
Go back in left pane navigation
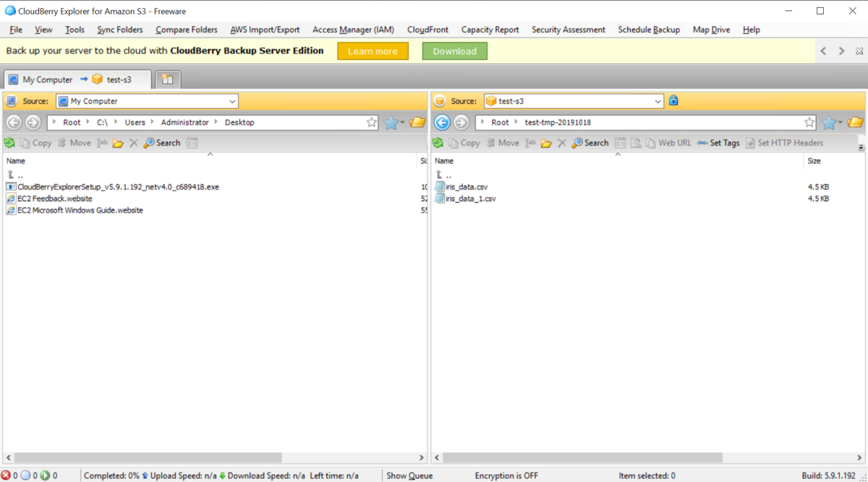coord(13,122)
